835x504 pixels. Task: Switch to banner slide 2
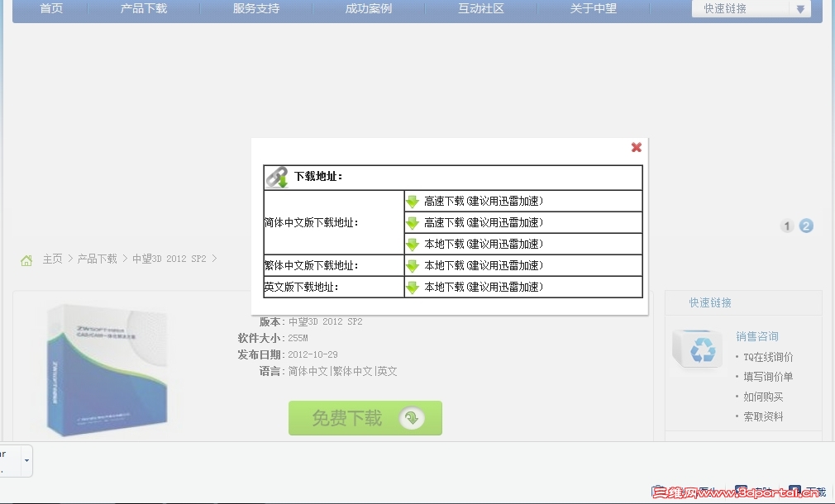click(806, 226)
